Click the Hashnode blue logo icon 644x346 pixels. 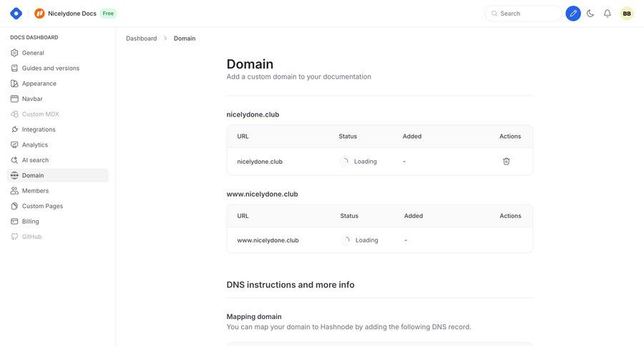[16, 14]
